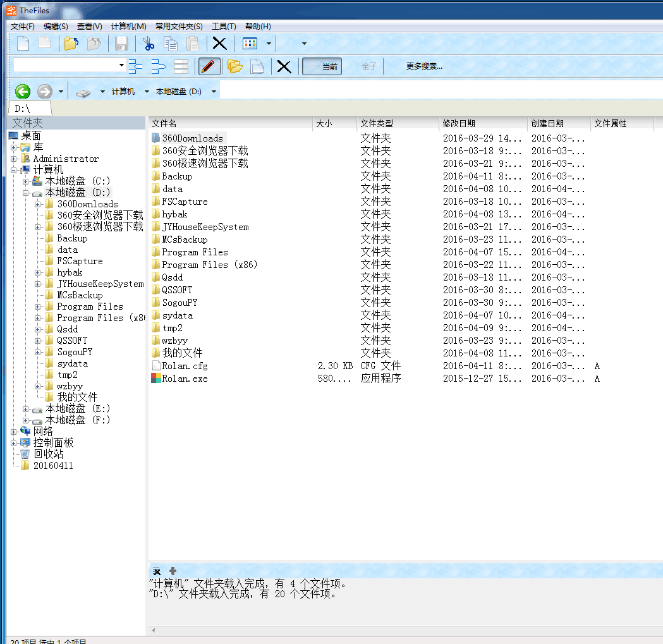The width and height of the screenshot is (663, 644).
Task: Open the 常用文件夹(S) menu
Action: 179,27
